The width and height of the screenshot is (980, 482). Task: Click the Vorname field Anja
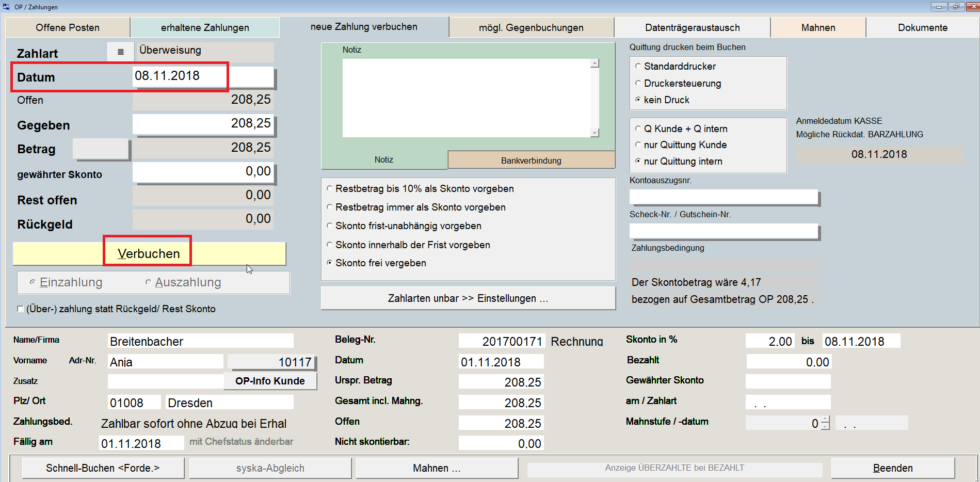point(166,362)
